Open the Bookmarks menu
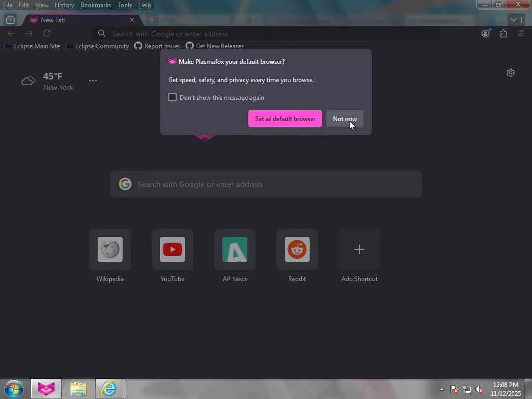532x399 pixels. tap(96, 5)
